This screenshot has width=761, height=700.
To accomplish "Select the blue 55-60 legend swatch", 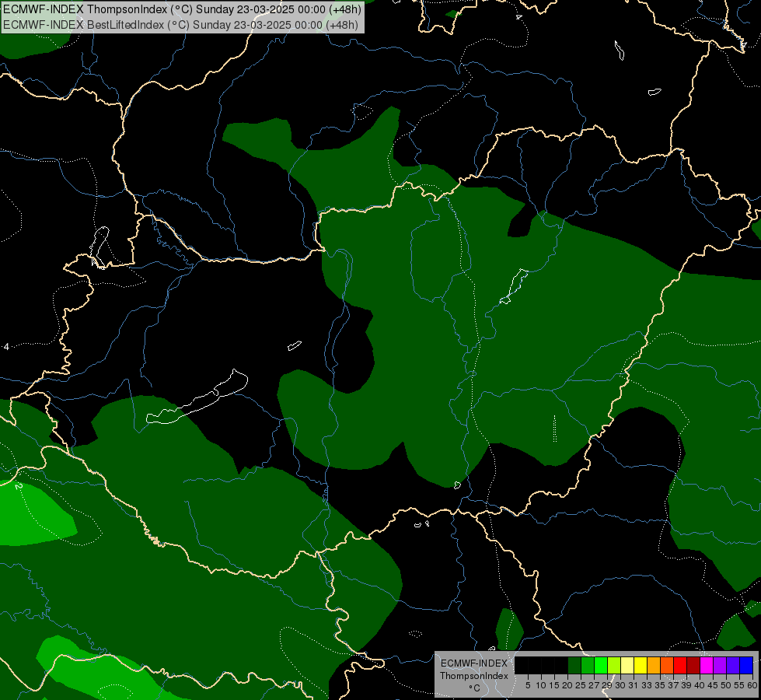I will click(x=746, y=665).
